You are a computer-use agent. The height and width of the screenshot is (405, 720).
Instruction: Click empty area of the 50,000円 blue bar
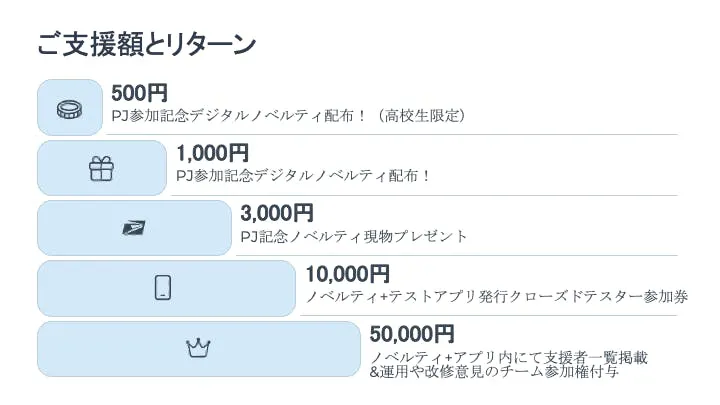290,349
